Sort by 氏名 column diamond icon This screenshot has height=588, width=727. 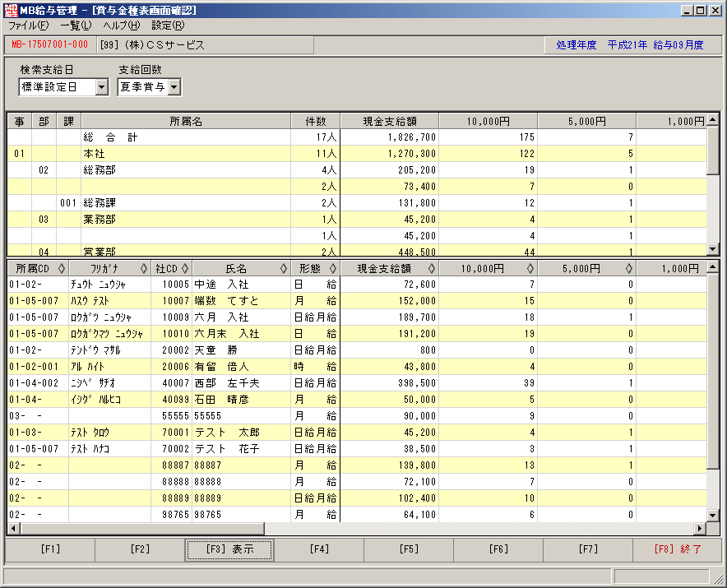(x=284, y=268)
